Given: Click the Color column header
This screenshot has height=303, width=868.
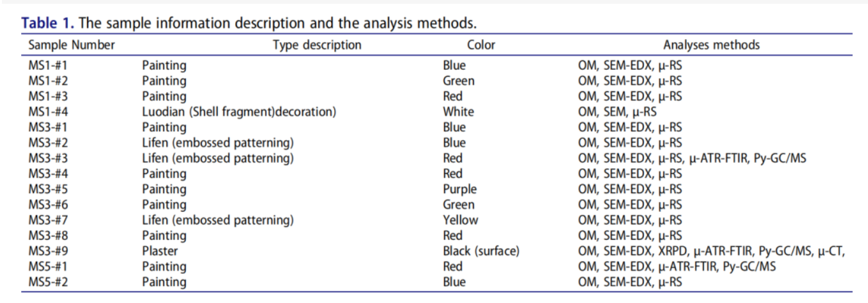Looking at the screenshot, I should pos(481,45).
